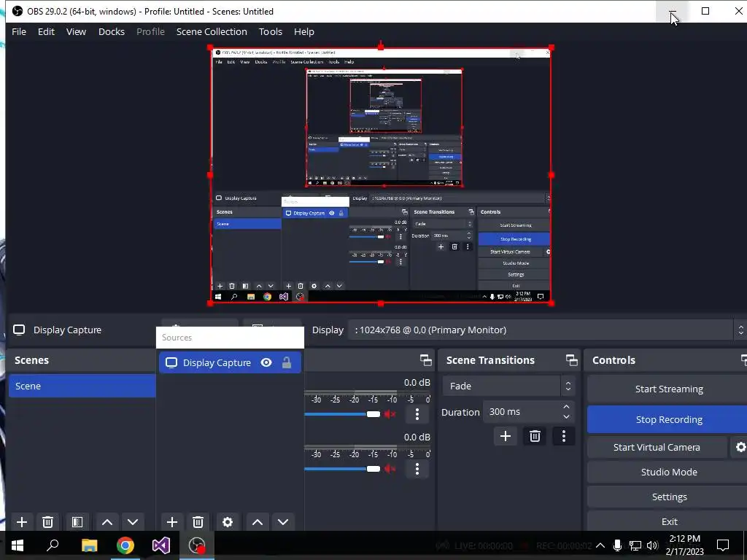Add a new scene with plus icon
Image resolution: width=747 pixels, height=560 pixels.
tap(21, 522)
